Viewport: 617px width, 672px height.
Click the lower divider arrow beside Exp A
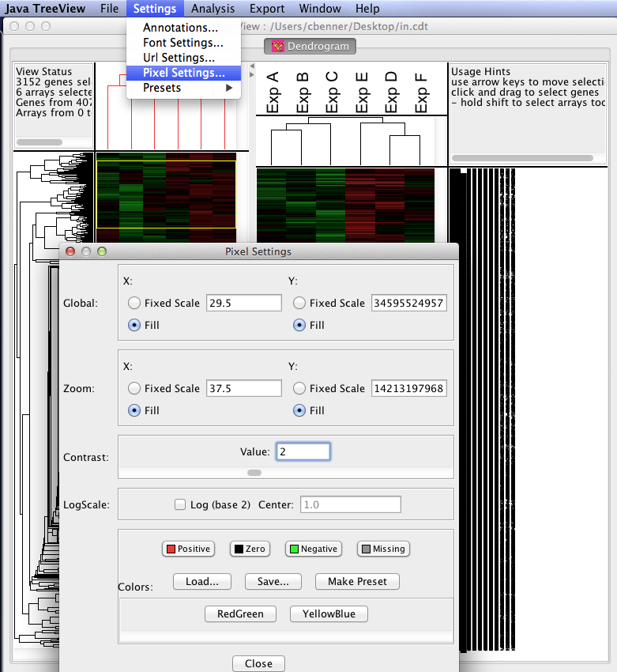click(252, 74)
